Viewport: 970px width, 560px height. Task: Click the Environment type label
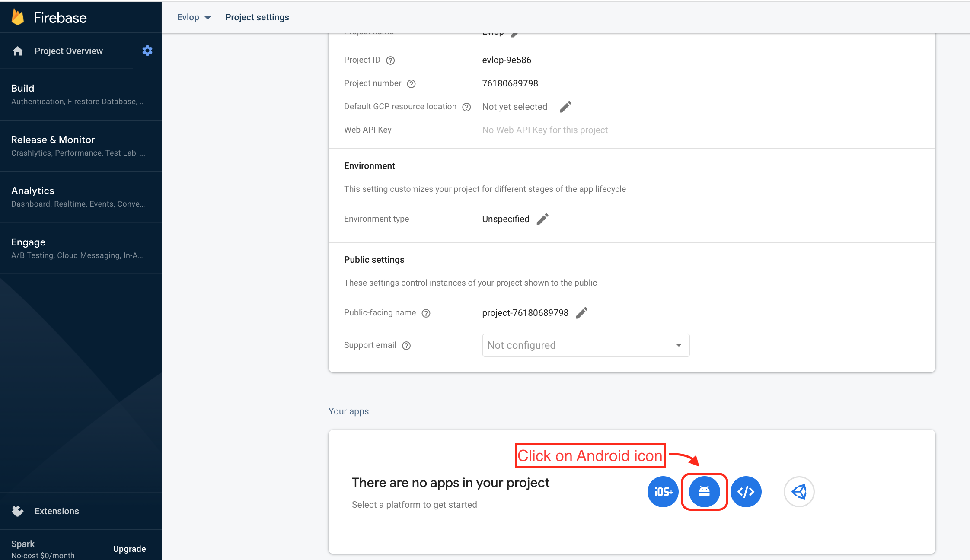pos(377,219)
